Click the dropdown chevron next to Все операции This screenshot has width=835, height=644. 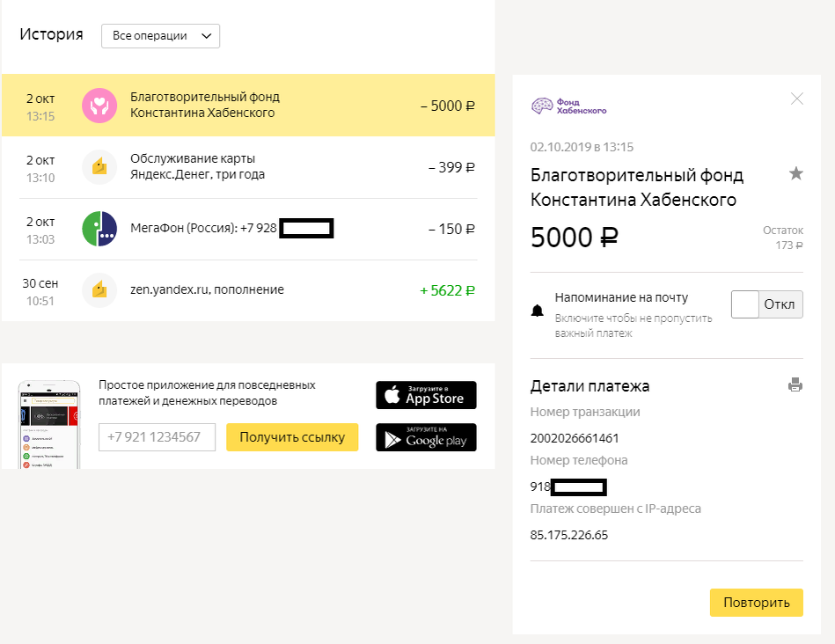207,36
